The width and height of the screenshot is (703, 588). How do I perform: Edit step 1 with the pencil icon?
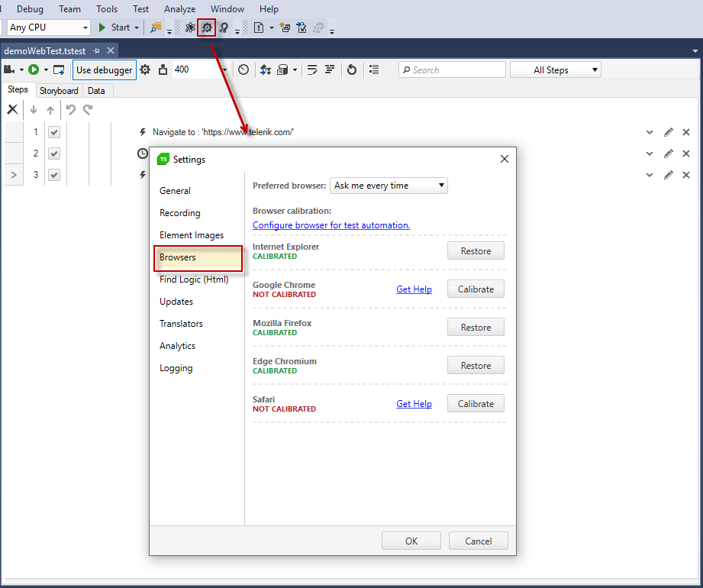coord(669,132)
